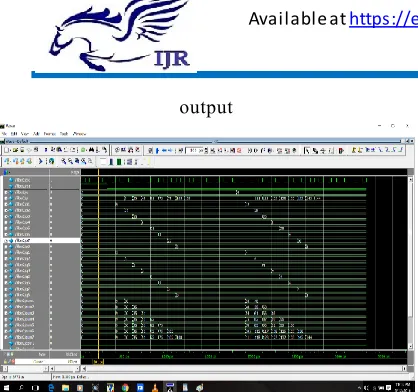The height and width of the screenshot is (392, 418).
Task: Select the highlighted signal in name list
Action: point(23,240)
